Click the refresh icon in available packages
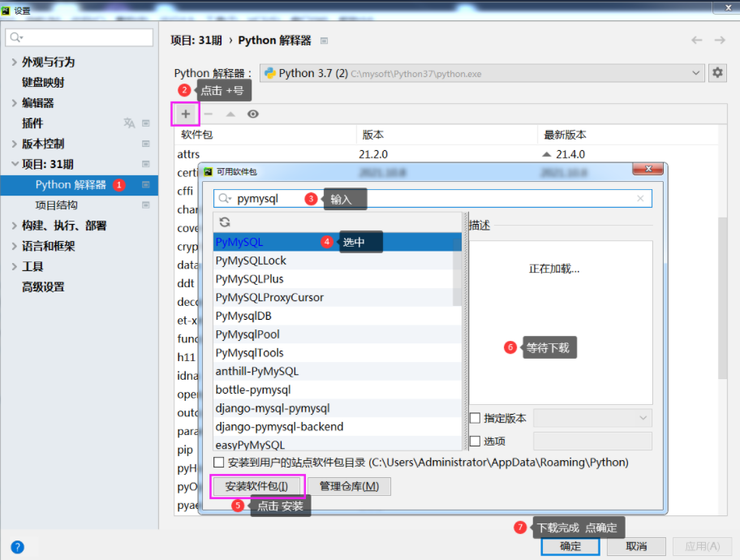 click(225, 222)
